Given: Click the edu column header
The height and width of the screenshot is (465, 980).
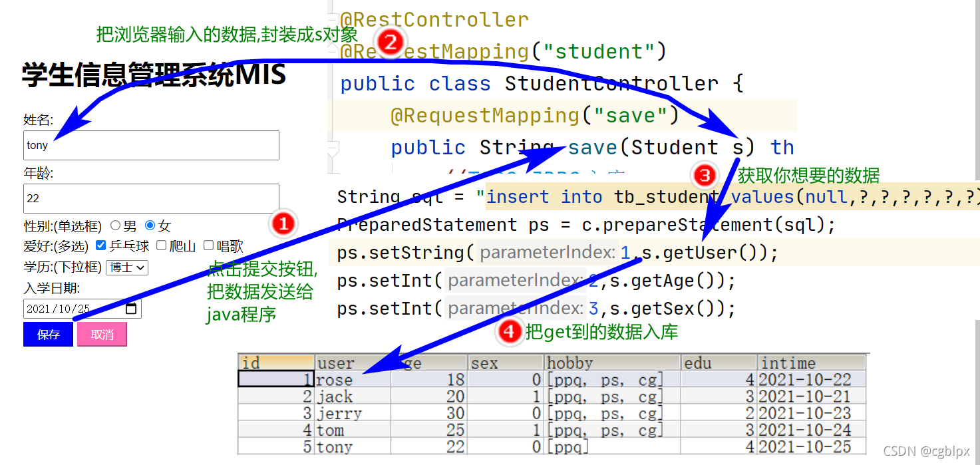Looking at the screenshot, I should pyautogui.click(x=719, y=363).
